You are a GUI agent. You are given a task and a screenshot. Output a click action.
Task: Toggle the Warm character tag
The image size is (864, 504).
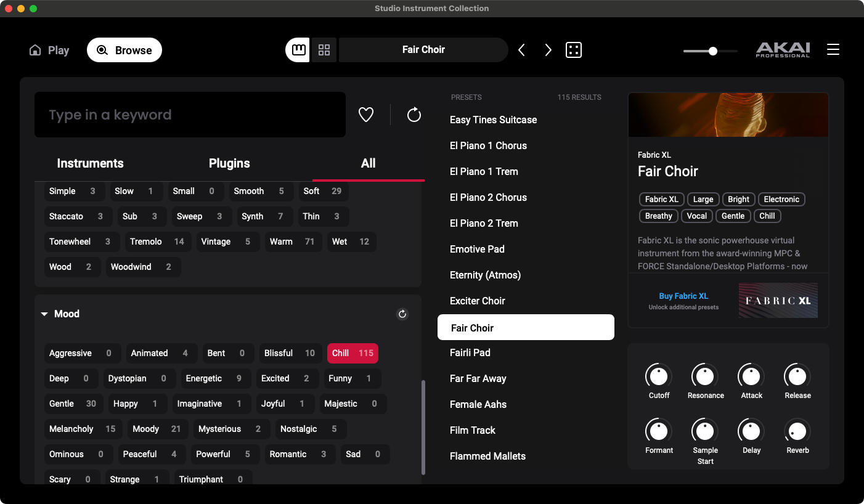coord(292,242)
